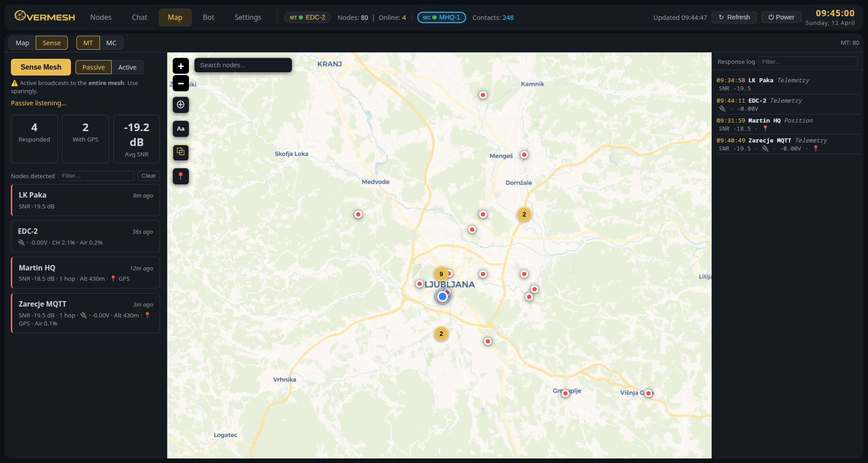Click the Response log filter field
Screen dimensions: 868x463
[808, 61]
